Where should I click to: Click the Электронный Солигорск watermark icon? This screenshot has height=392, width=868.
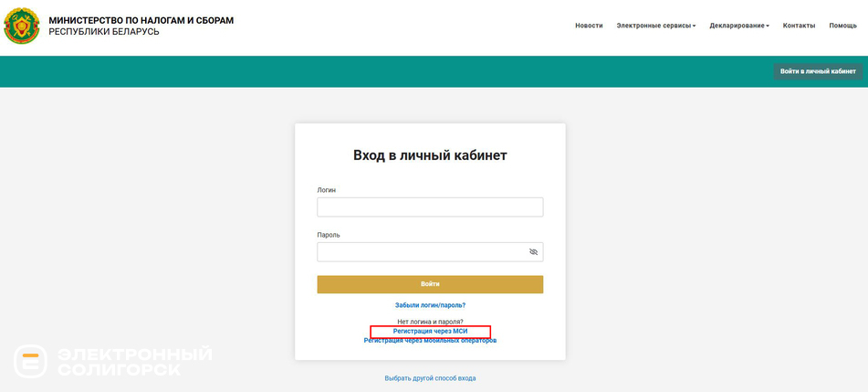[x=30, y=362]
